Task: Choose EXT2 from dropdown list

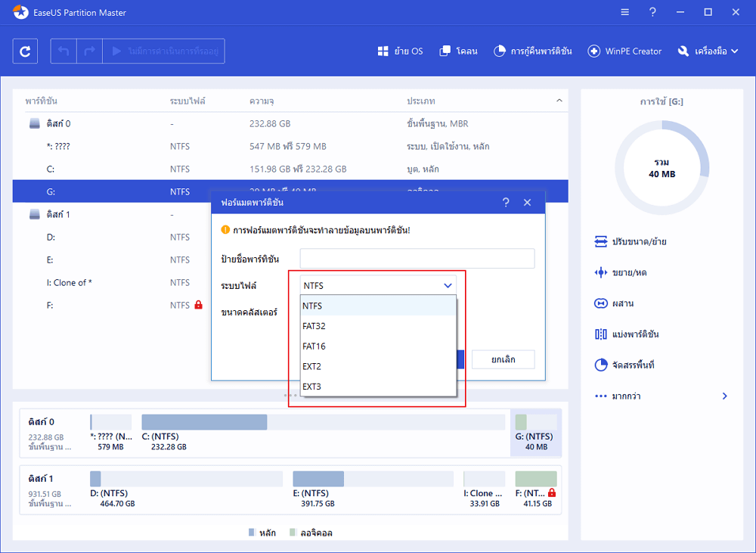Action: 378,367
